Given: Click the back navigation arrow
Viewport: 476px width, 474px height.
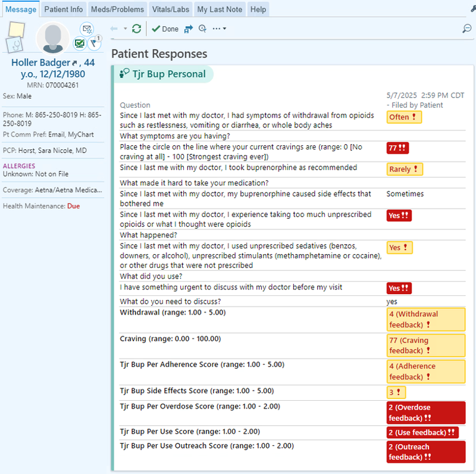Looking at the screenshot, I should pyautogui.click(x=113, y=28).
